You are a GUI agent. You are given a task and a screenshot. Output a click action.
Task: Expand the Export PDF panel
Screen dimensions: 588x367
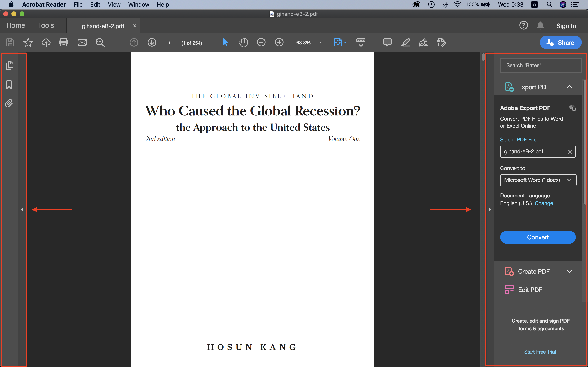570,87
